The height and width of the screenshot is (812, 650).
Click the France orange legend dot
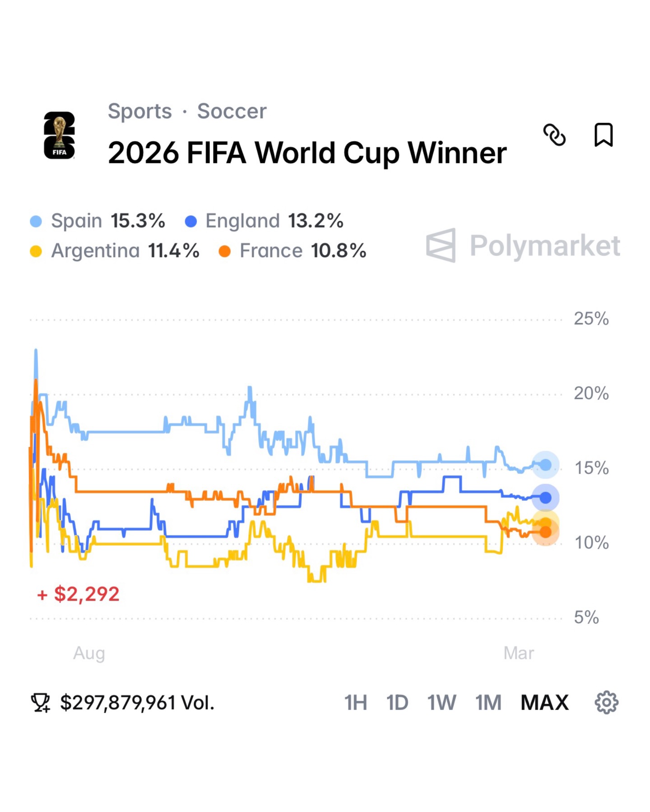pos(224,251)
